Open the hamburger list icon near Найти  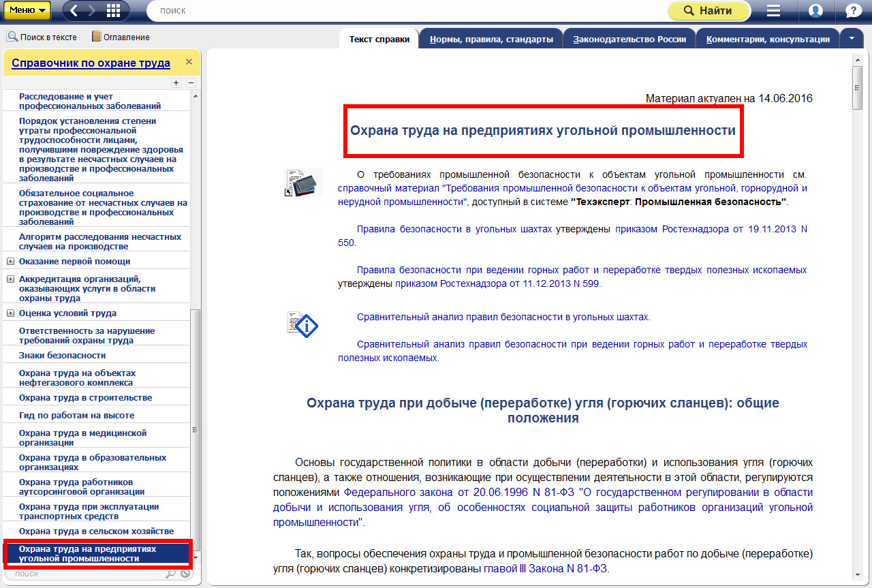click(773, 11)
